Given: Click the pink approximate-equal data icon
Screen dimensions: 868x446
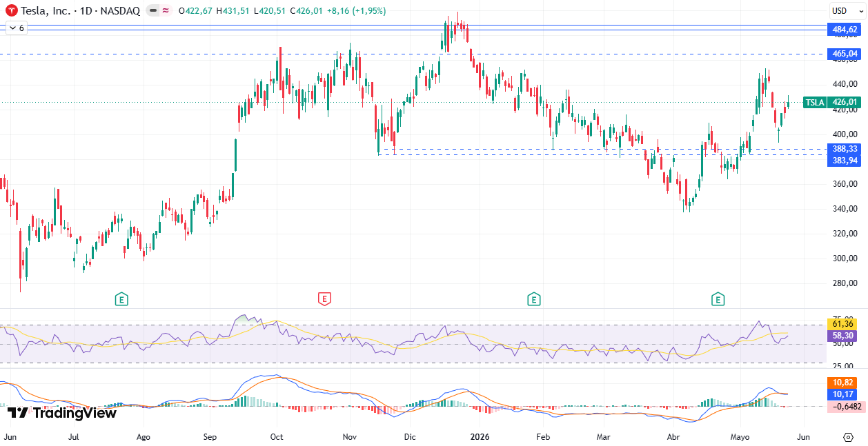Looking at the screenshot, I should (166, 11).
